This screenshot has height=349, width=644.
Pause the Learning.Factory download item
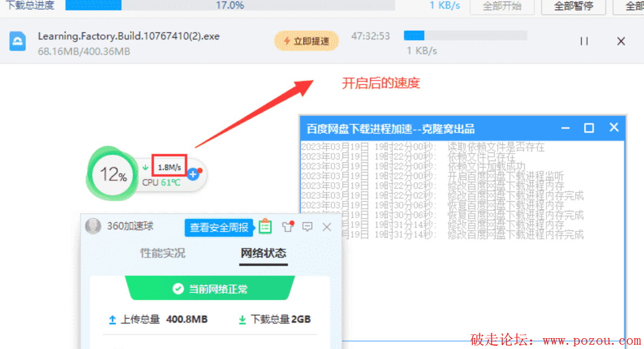coord(584,41)
